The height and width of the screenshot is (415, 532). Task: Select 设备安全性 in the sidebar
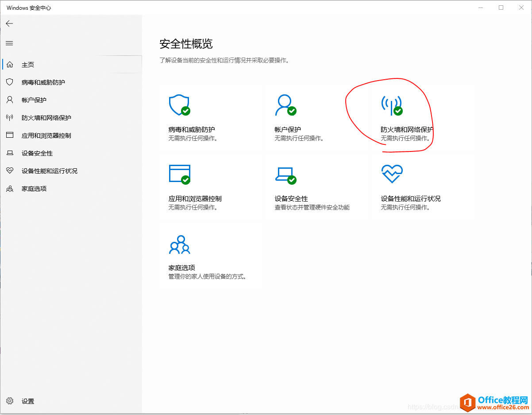click(x=37, y=153)
